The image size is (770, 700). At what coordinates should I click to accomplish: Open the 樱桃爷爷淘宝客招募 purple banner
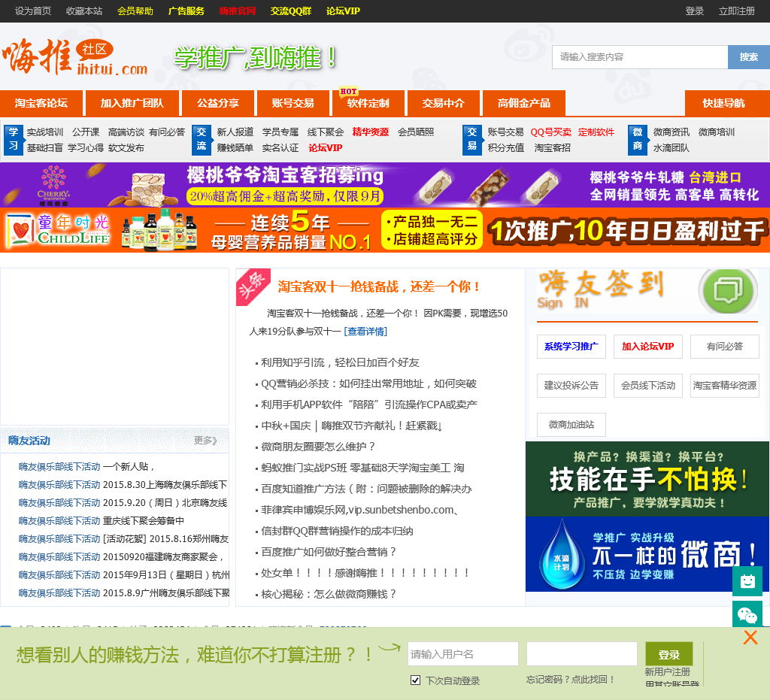click(385, 185)
